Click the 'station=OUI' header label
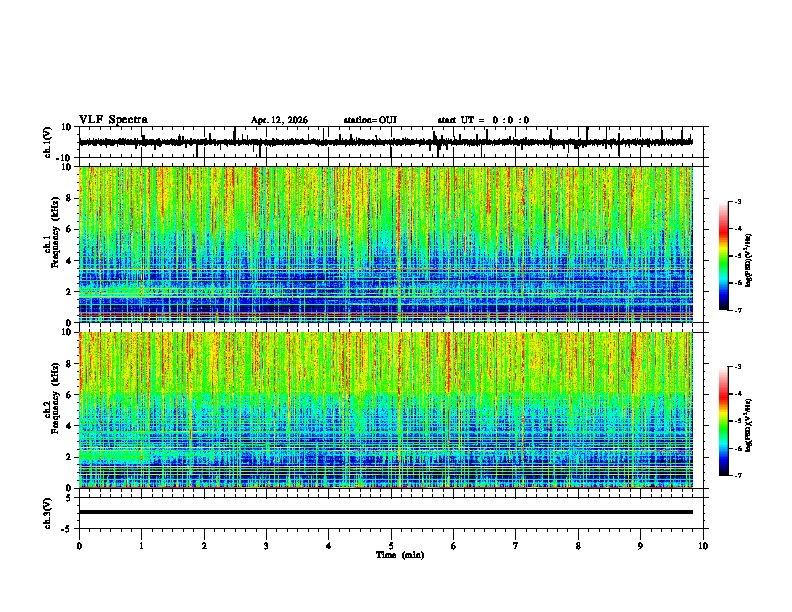This screenshot has width=792, height=612. pos(370,120)
